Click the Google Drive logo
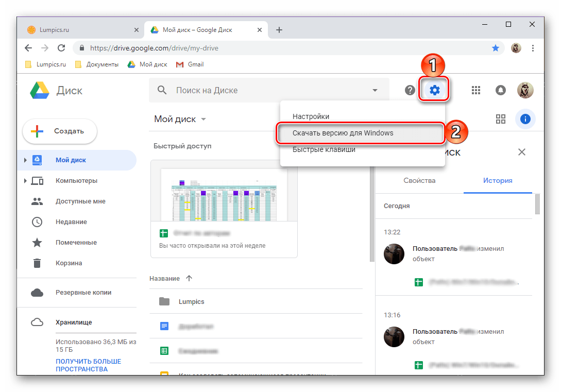Viewport: 561px width, 392px height. pyautogui.click(x=40, y=90)
